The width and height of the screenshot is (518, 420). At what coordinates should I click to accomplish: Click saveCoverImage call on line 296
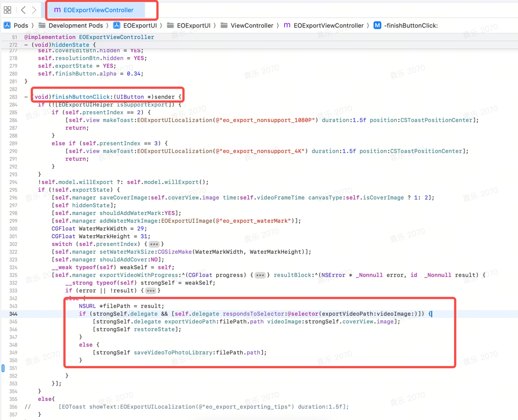(x=125, y=197)
